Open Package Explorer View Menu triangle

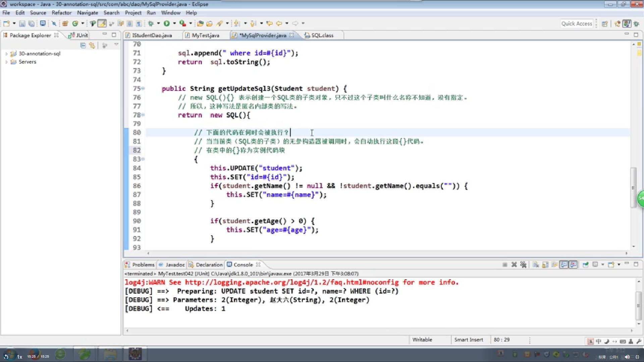pos(116,45)
